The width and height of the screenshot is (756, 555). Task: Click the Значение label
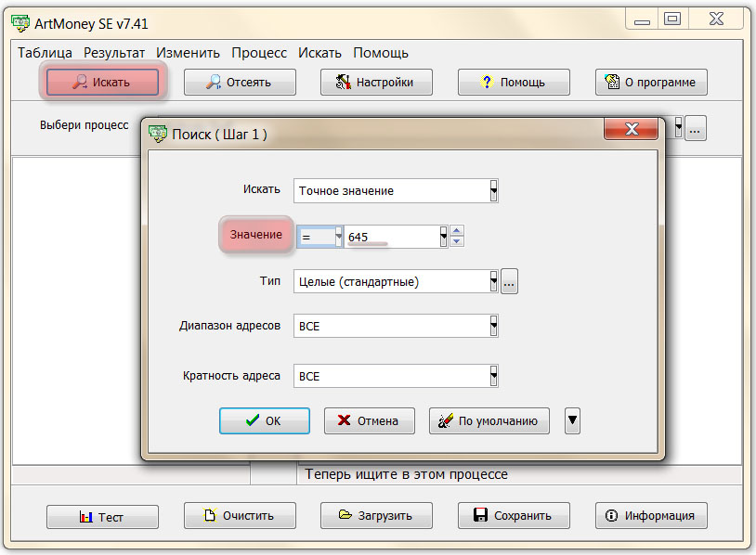tap(255, 235)
